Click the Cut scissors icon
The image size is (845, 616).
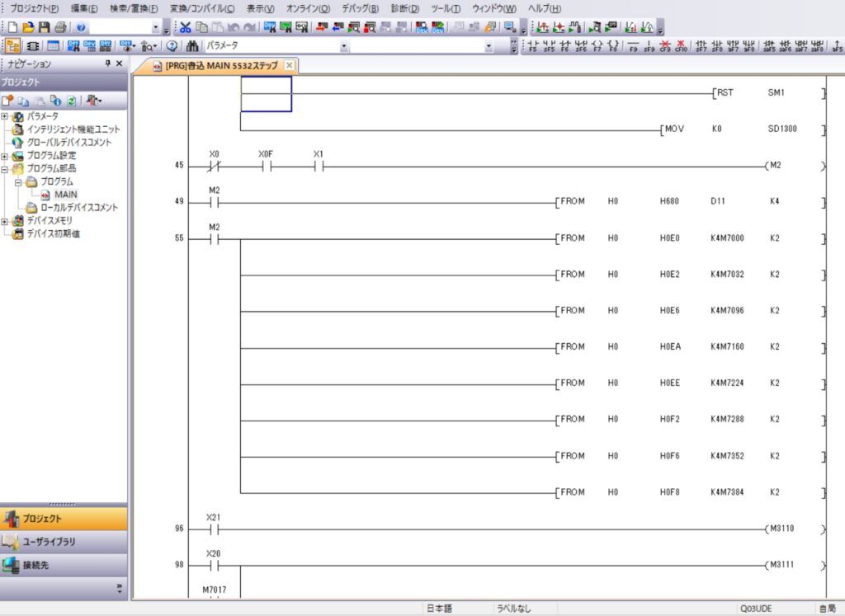point(186,27)
